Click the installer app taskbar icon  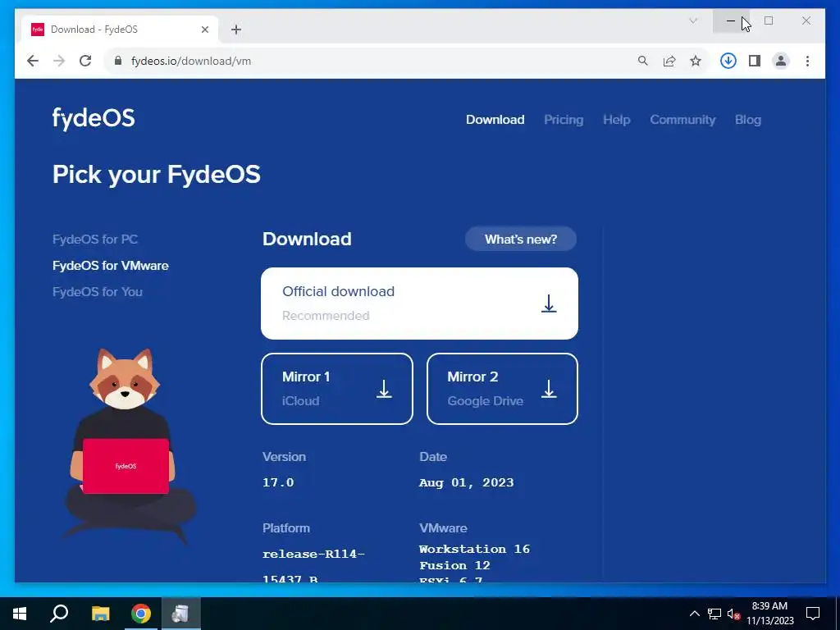pos(181,614)
